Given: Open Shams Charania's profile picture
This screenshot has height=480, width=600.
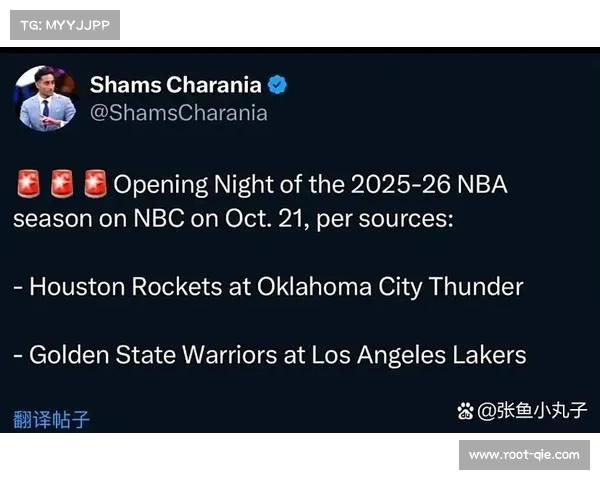Looking at the screenshot, I should coord(44,98).
